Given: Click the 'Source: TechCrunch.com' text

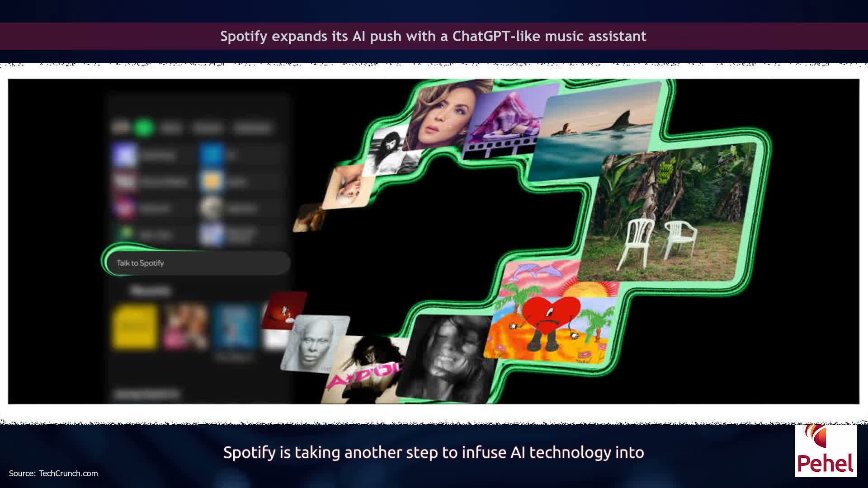Looking at the screenshot, I should (x=53, y=473).
